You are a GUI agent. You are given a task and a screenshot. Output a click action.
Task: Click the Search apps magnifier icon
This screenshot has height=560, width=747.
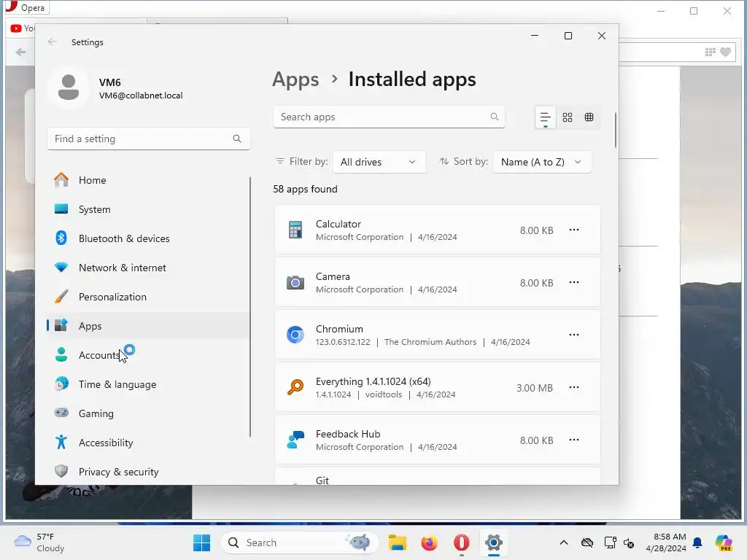(494, 117)
